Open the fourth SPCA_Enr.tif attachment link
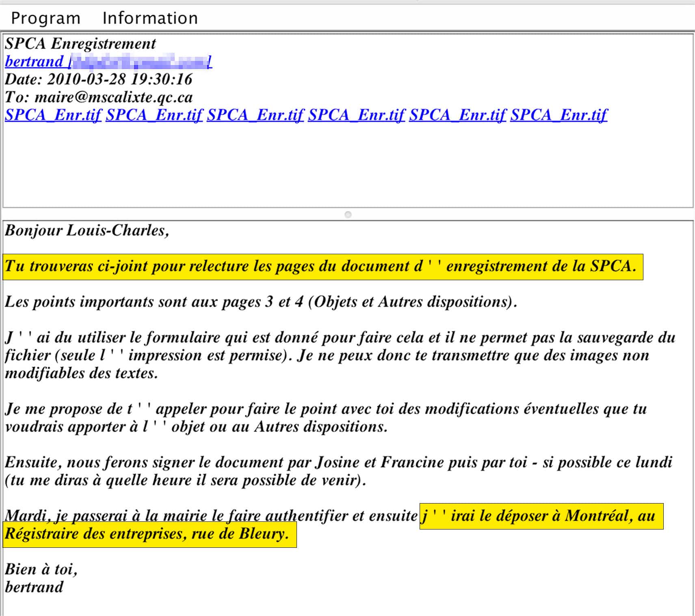The image size is (695, 616). click(x=356, y=115)
